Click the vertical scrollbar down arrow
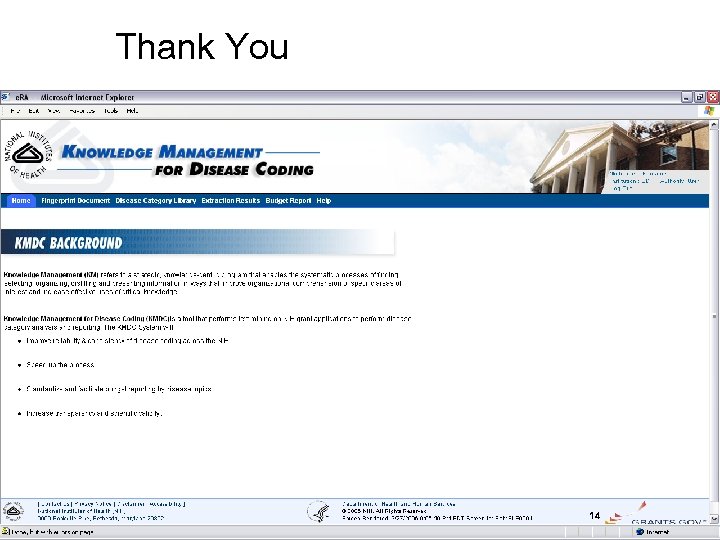The height and width of the screenshot is (540, 720). pyautogui.click(x=714, y=519)
